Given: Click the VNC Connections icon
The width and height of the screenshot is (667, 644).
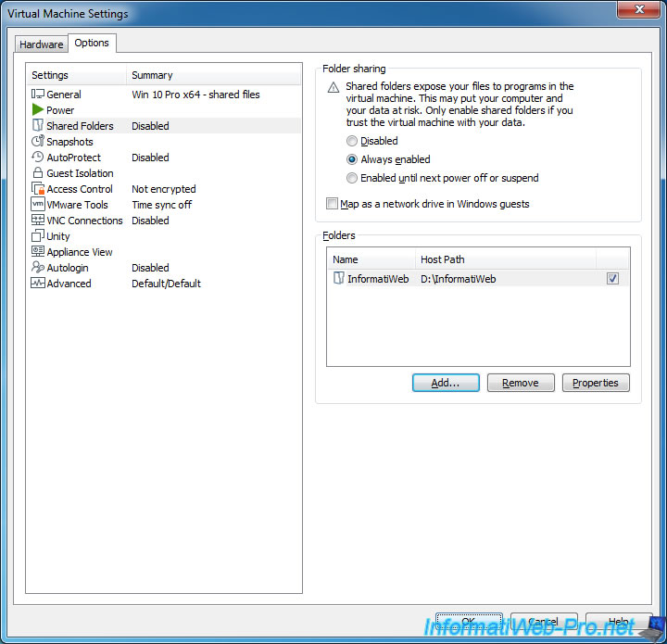Looking at the screenshot, I should tap(38, 221).
